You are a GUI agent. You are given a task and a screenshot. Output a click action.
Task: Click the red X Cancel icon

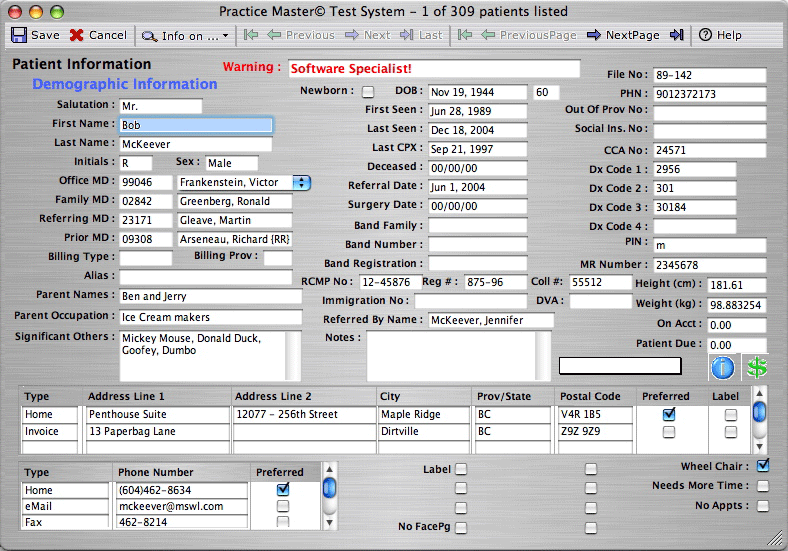(x=76, y=35)
